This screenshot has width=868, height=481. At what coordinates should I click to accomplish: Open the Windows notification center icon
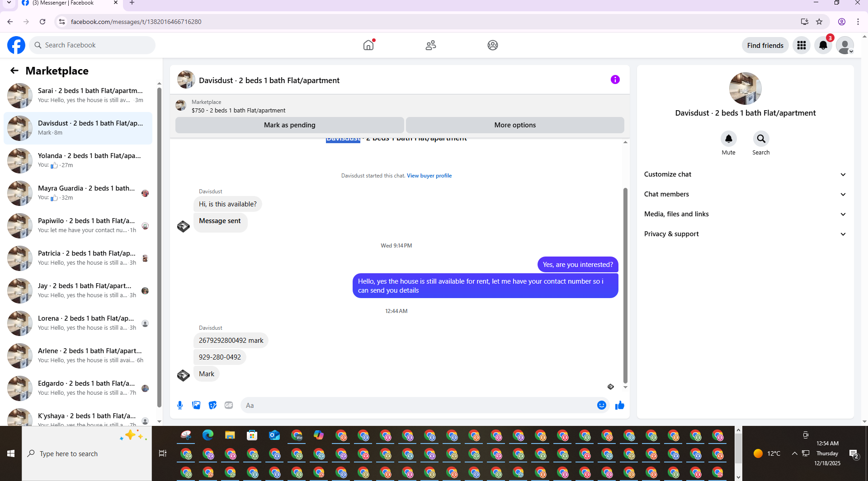pos(854,454)
